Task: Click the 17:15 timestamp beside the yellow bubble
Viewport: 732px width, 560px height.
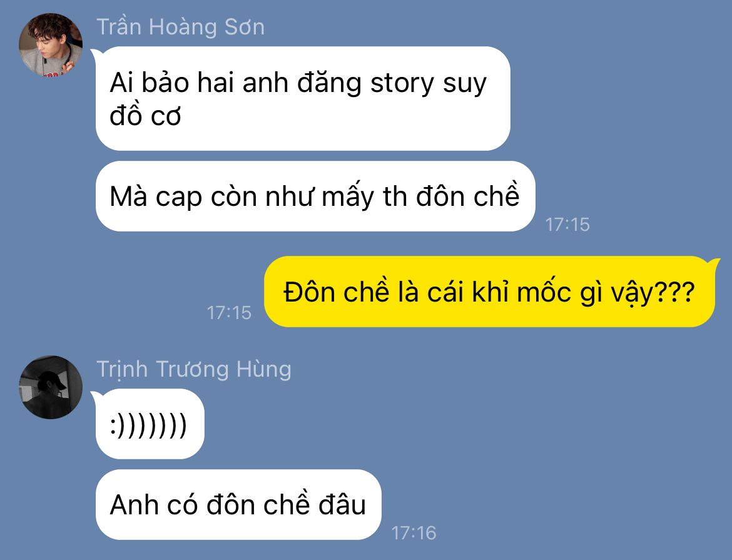Action: pos(229,313)
